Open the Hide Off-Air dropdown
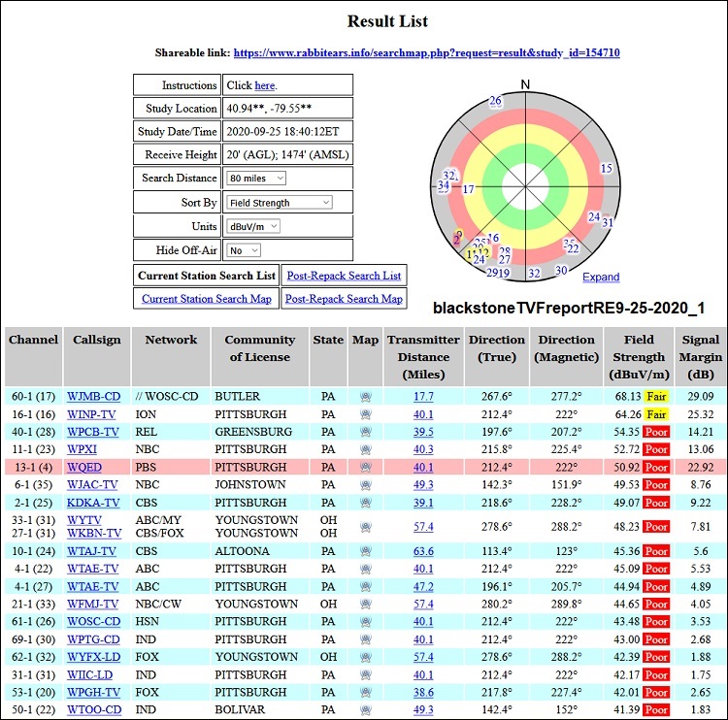Screen dimensions: 728x720 coord(243,250)
